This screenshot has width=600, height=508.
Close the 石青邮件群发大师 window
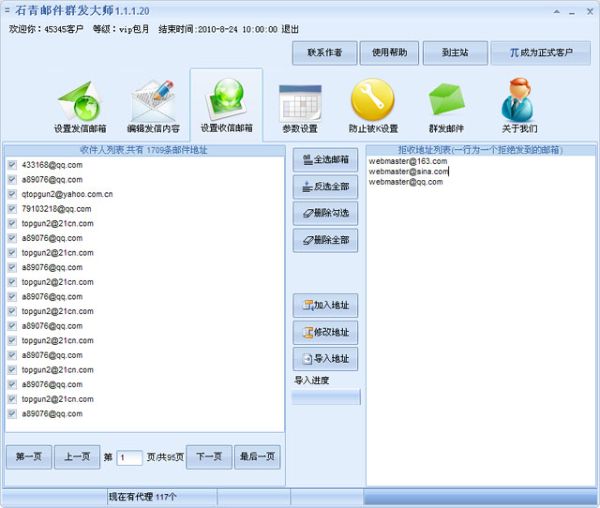tap(590, 12)
